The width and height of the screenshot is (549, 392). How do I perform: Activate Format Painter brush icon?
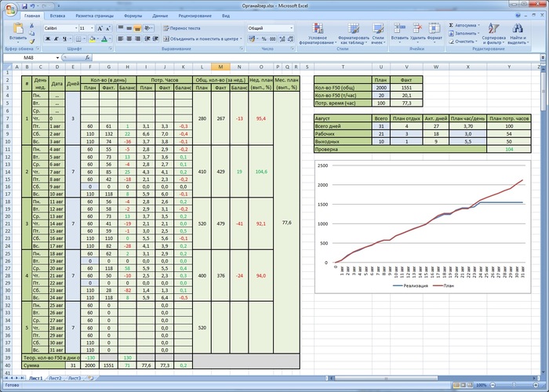(32, 42)
